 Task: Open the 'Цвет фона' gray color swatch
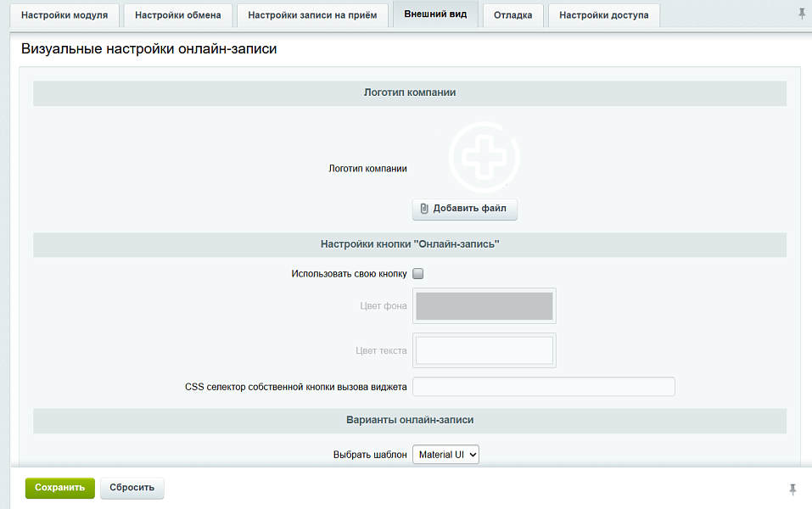point(484,306)
